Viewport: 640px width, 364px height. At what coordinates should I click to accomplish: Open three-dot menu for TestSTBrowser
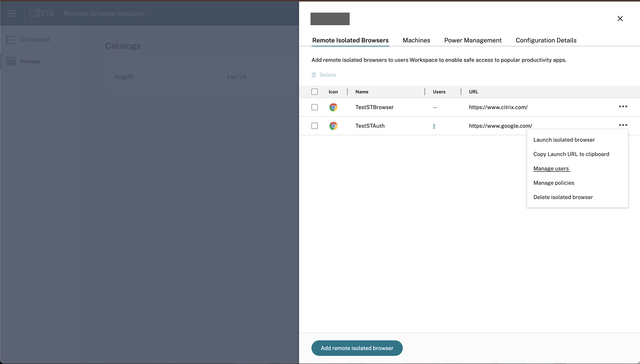[623, 106]
